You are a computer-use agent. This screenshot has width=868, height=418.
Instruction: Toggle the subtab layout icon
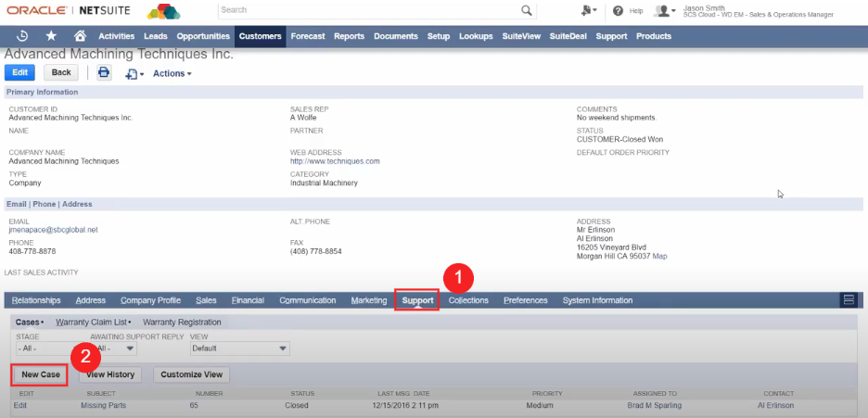[x=849, y=300]
